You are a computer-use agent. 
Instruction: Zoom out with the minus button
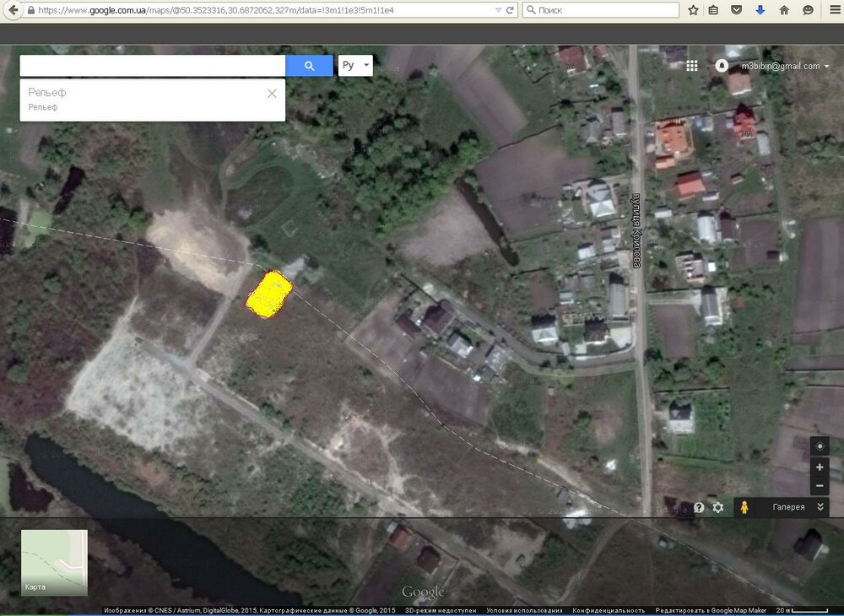pos(820,486)
